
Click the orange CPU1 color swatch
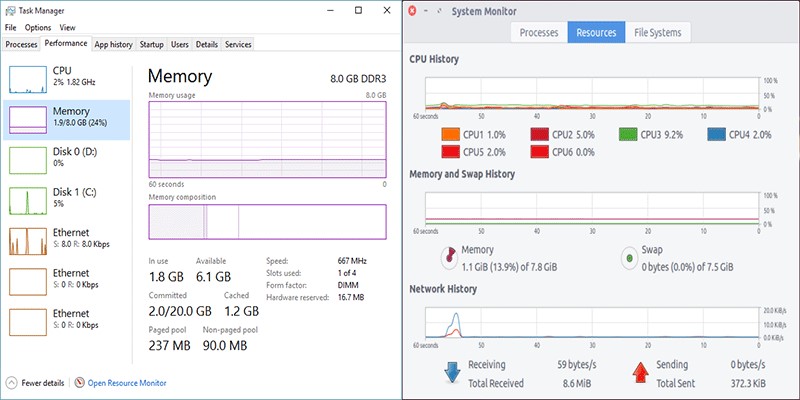[450, 134]
